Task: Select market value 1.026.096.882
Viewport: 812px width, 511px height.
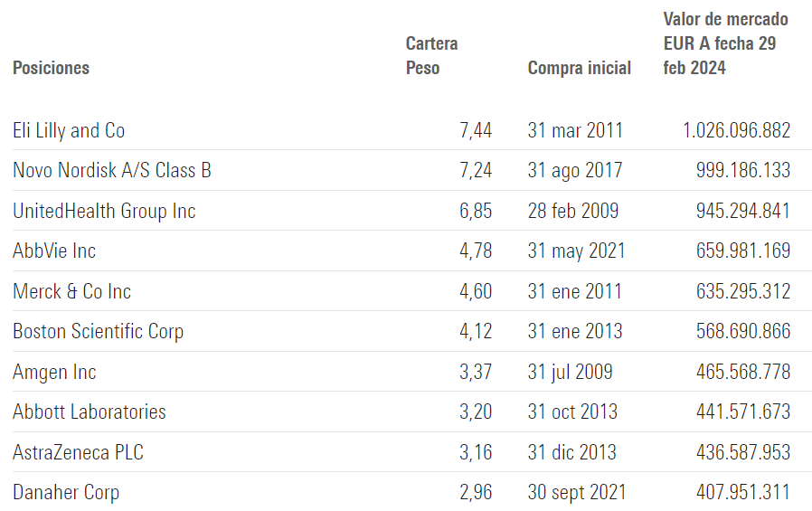Action: tap(736, 130)
